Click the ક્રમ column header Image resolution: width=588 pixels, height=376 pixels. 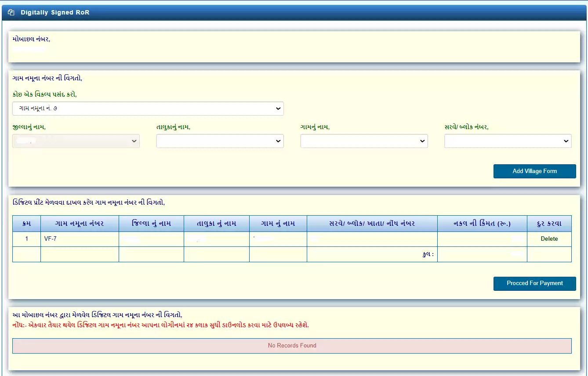tap(26, 224)
